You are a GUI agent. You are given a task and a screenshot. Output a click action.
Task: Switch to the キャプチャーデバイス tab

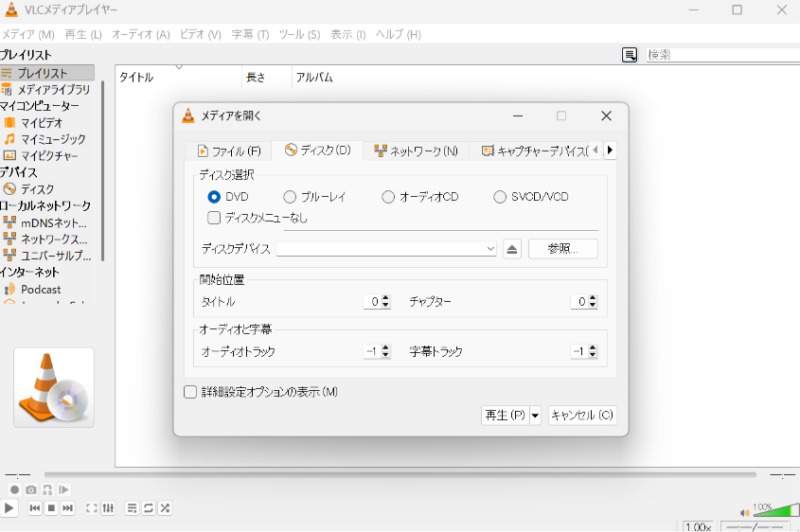pyautogui.click(x=535, y=151)
